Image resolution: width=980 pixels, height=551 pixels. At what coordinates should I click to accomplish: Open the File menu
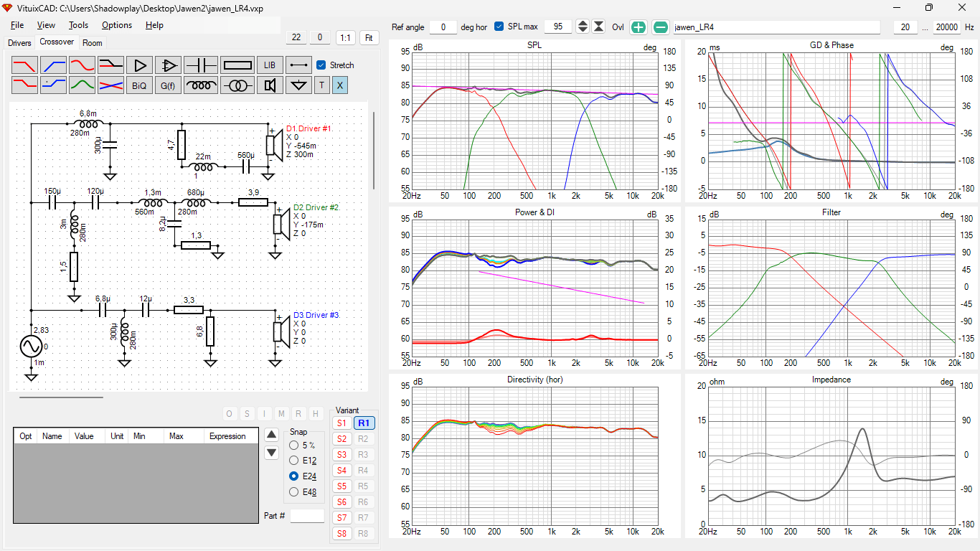17,25
